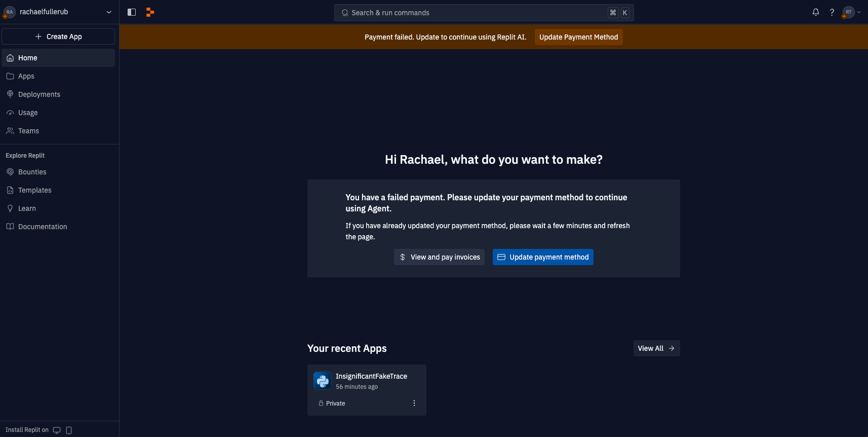Open the InsignificantFakeTrace app card
868x437 pixels.
(x=367, y=390)
